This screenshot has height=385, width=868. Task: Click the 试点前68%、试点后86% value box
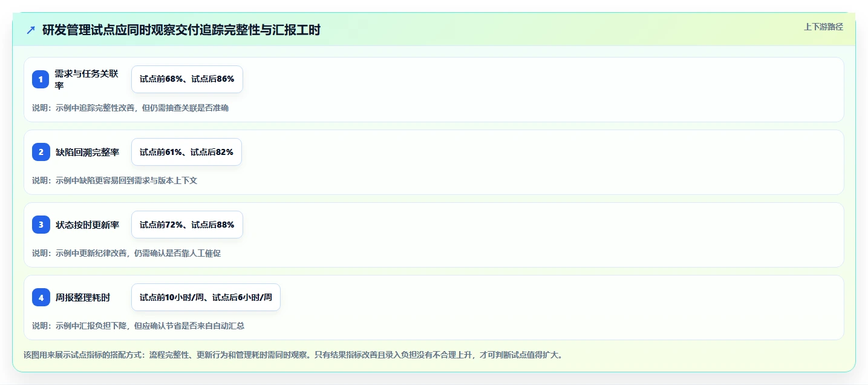point(187,79)
